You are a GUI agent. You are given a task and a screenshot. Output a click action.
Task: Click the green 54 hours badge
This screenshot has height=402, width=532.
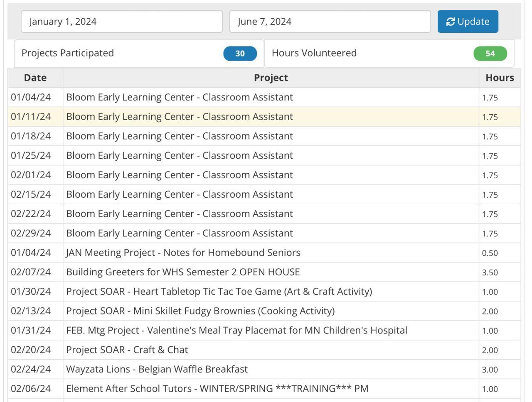point(490,54)
